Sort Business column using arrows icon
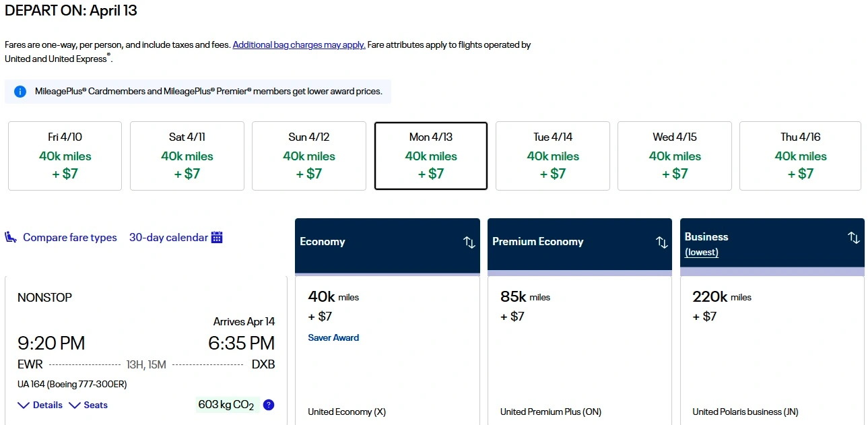The height and width of the screenshot is (425, 868). [853, 238]
